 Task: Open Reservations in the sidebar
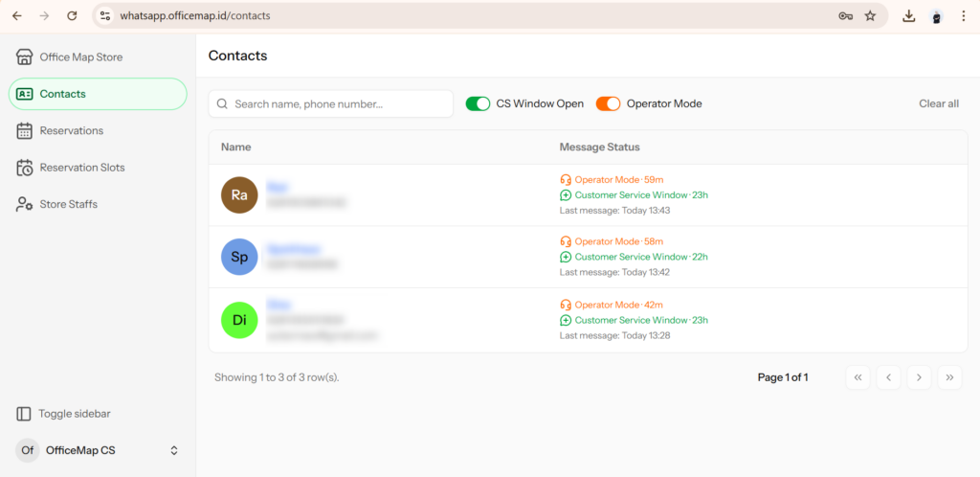tap(98, 130)
